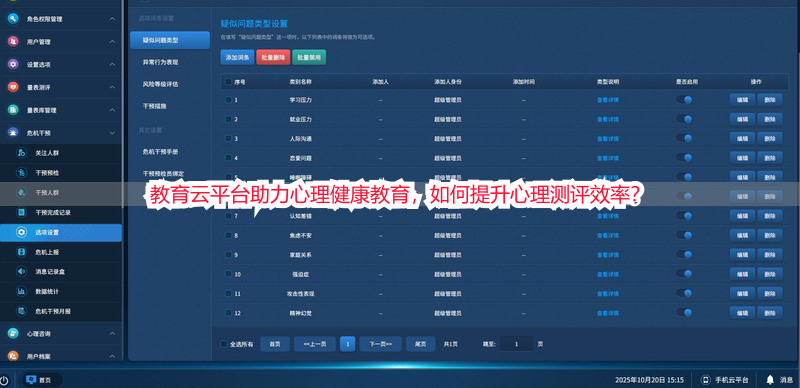The image size is (800, 388).
Task: Click the 角色权限管理 wrench icon
Action: (x=13, y=19)
